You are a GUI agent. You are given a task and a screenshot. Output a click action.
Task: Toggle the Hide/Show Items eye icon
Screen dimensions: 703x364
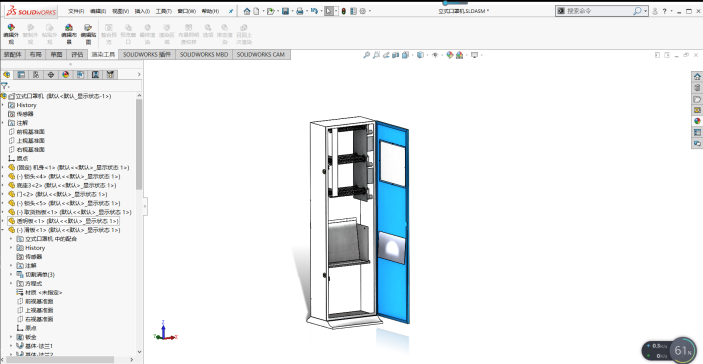[435, 55]
